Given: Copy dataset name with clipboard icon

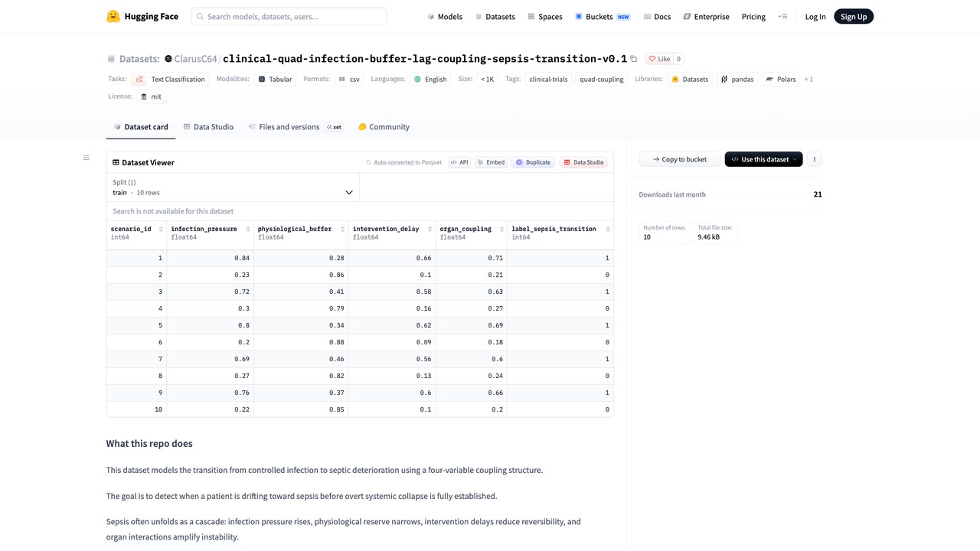Looking at the screenshot, I should 634,59.
